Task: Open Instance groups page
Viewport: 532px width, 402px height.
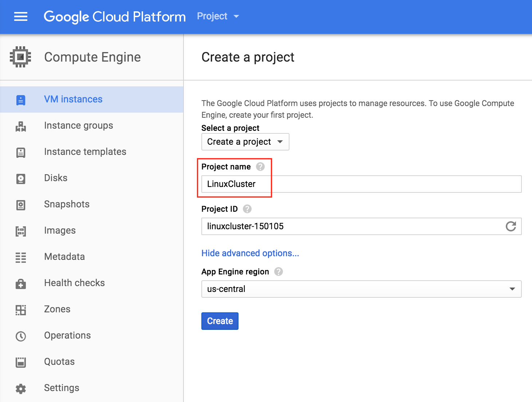Action: [92, 126]
